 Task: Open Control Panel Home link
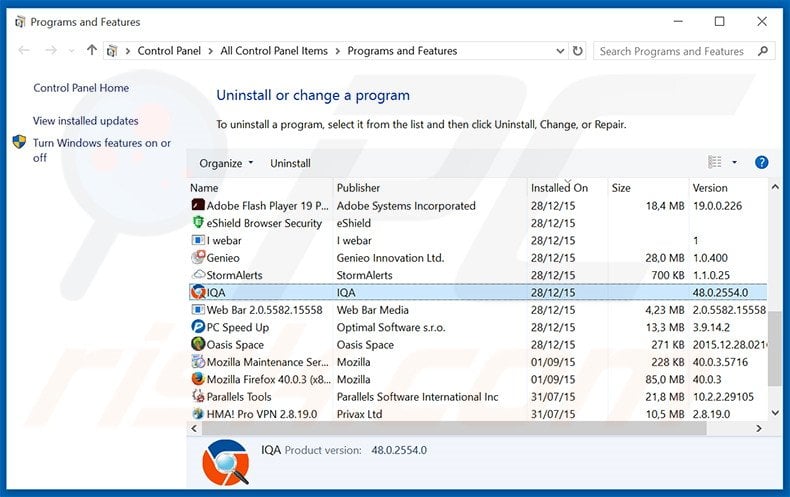pos(81,88)
